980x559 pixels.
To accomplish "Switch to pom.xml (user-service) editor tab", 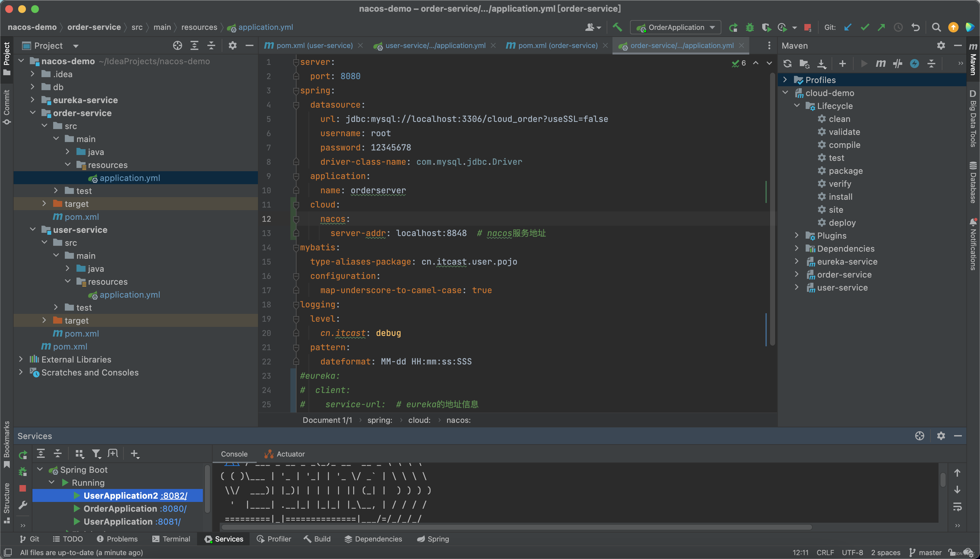I will click(314, 46).
